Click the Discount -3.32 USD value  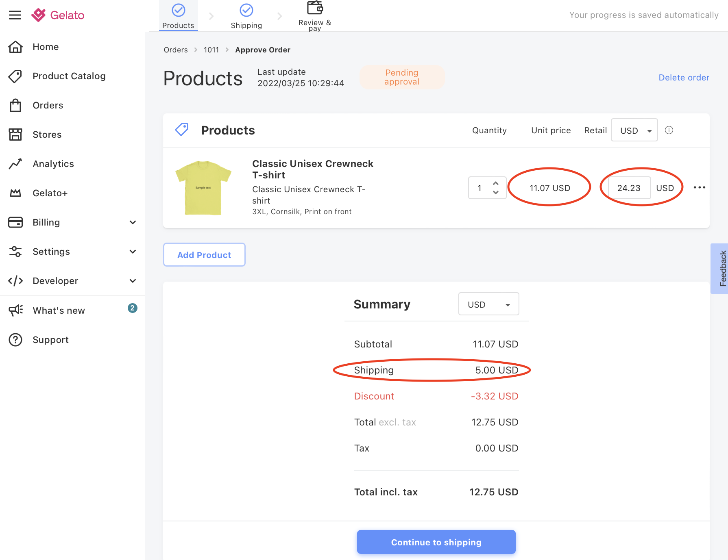[x=495, y=396]
